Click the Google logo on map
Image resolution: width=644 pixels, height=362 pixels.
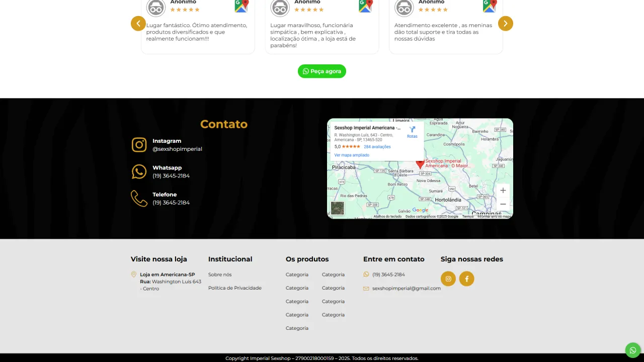coord(420,210)
